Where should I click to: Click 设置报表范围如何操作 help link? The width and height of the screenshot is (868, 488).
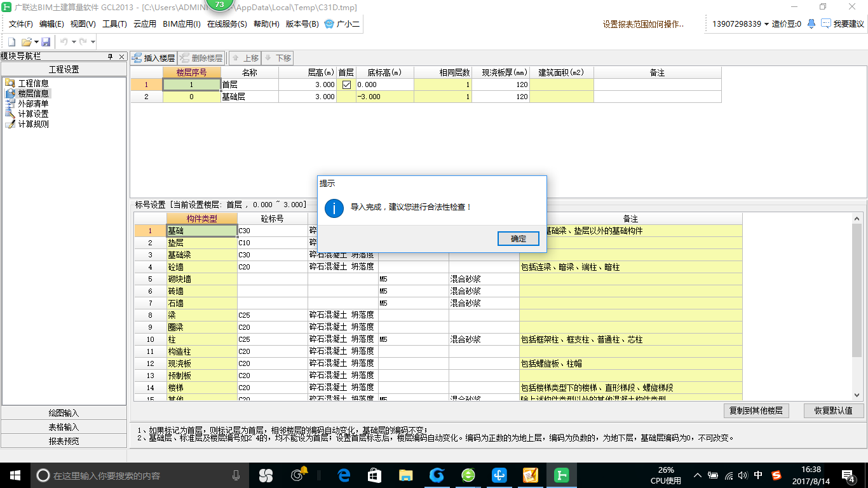coord(643,24)
